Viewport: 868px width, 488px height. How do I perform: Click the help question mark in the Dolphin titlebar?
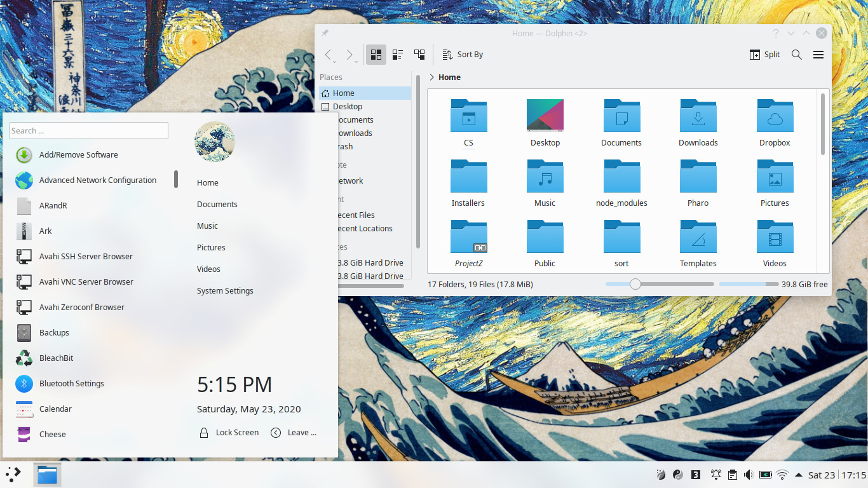(x=776, y=33)
